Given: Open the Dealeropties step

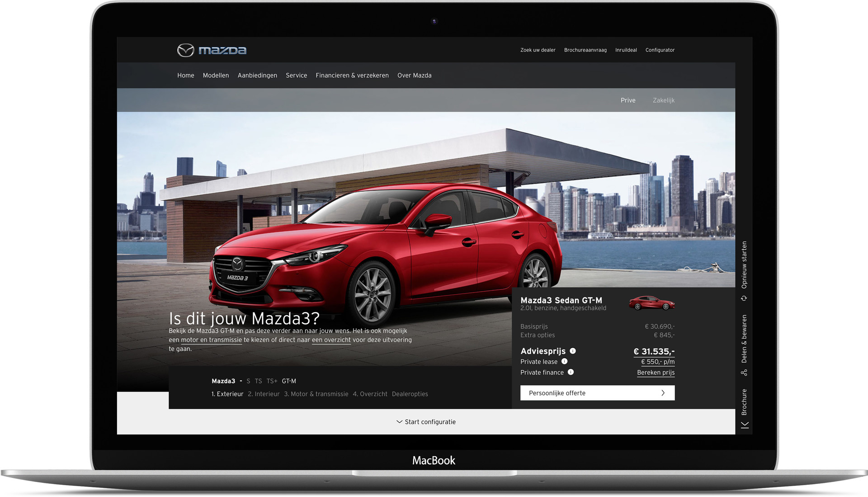Looking at the screenshot, I should [x=410, y=394].
